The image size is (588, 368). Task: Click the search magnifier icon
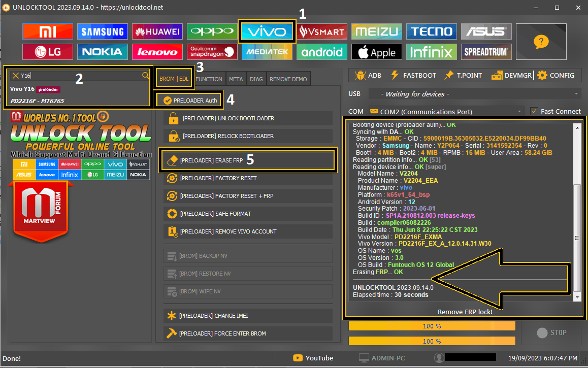[x=146, y=76]
